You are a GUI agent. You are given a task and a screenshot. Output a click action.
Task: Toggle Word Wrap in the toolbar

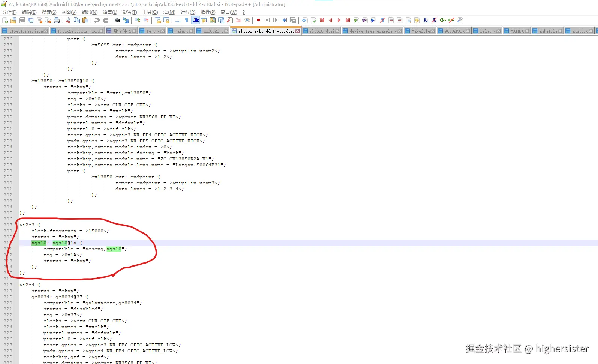coord(178,20)
